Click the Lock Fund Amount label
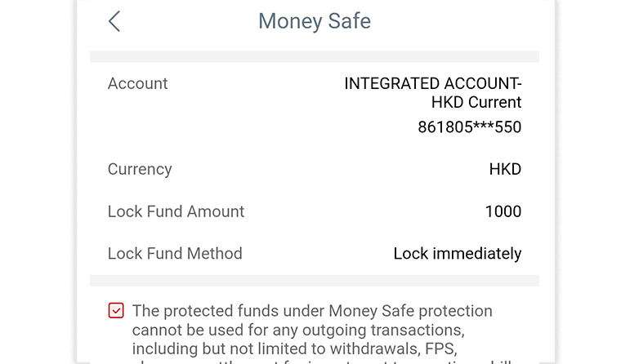Image resolution: width=630 pixels, height=364 pixels. point(176,211)
